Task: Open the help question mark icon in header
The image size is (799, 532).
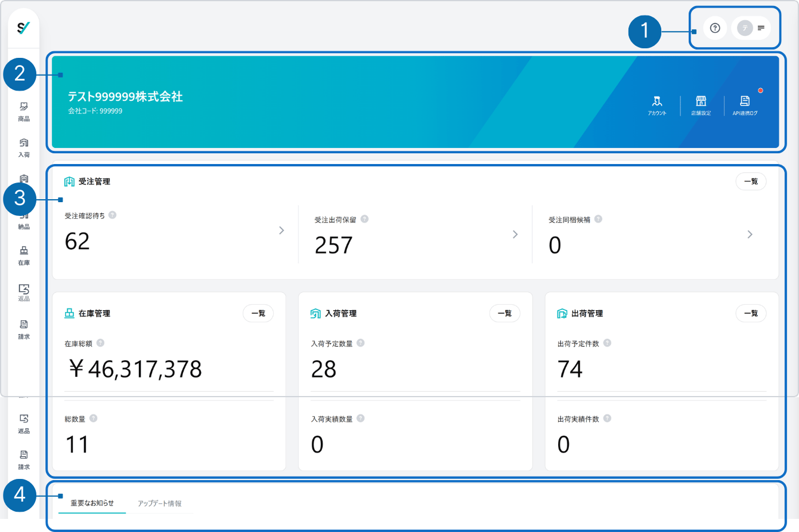Action: [715, 28]
